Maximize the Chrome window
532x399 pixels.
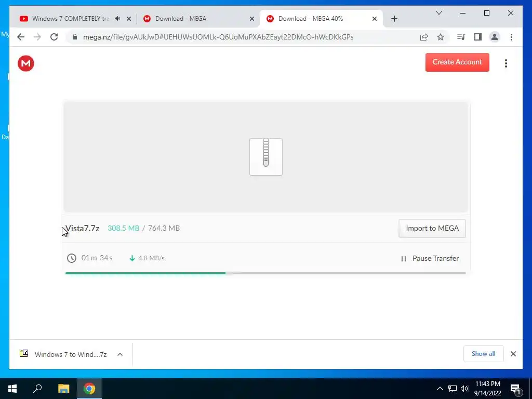tap(486, 13)
